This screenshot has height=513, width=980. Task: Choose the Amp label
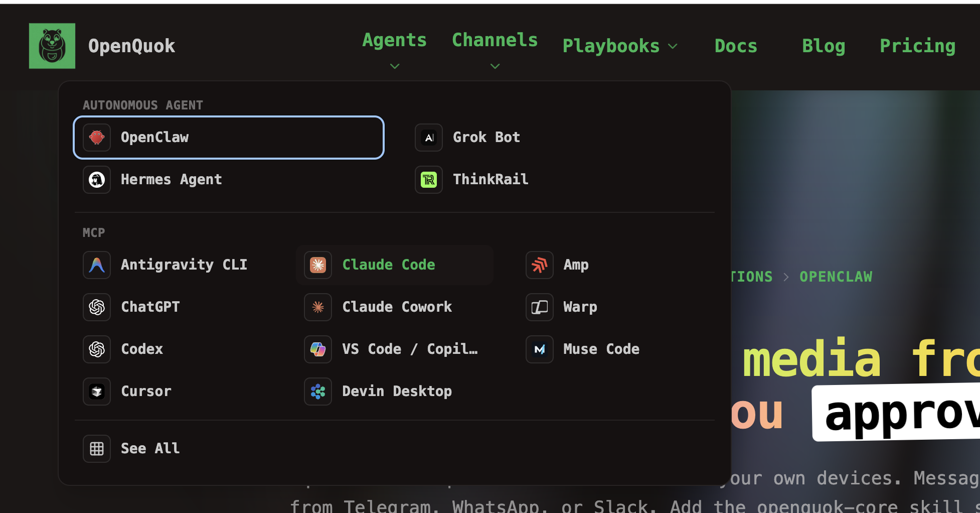[576, 265]
